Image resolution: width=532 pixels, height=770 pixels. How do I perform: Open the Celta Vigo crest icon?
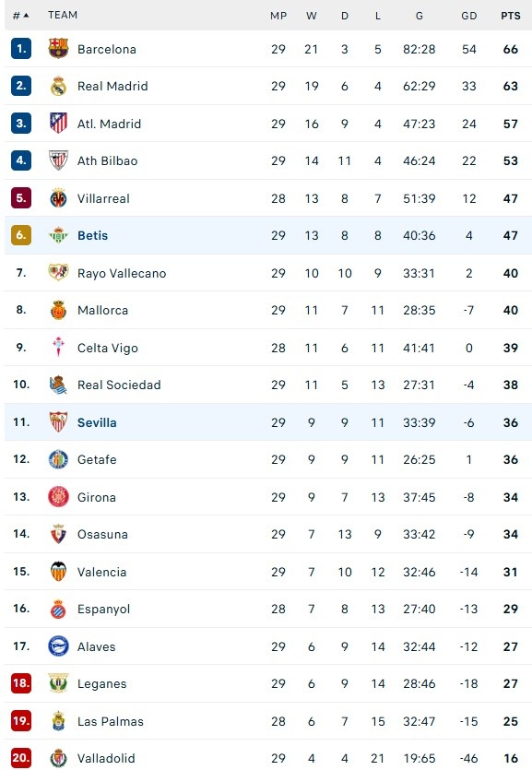(58, 347)
